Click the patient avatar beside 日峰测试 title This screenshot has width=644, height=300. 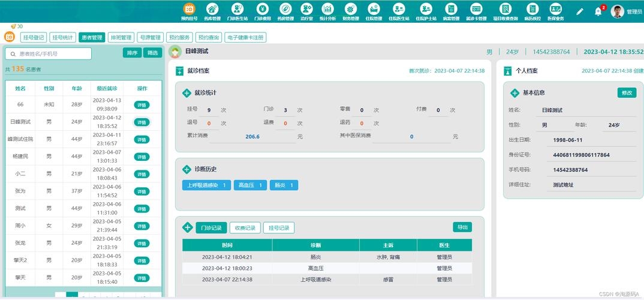click(x=175, y=52)
